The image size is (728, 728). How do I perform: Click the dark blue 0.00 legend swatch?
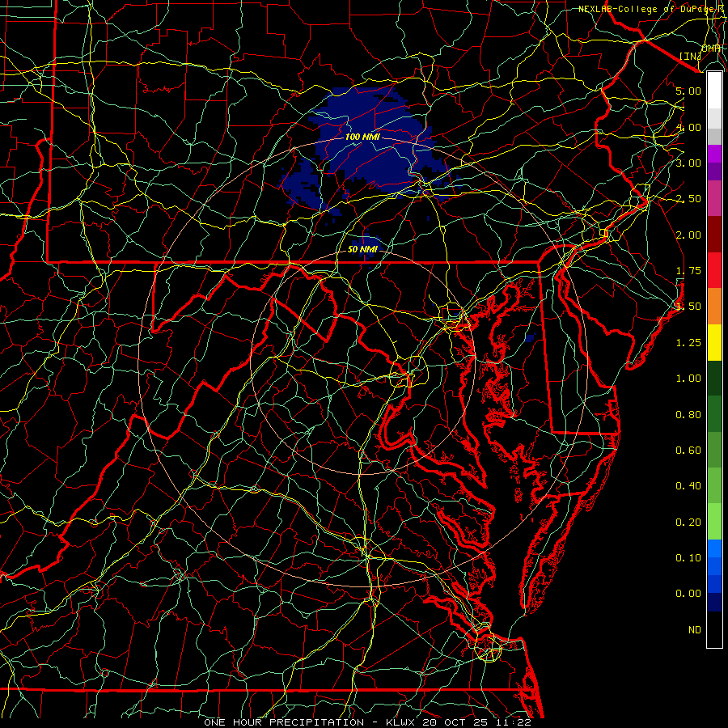tap(714, 602)
